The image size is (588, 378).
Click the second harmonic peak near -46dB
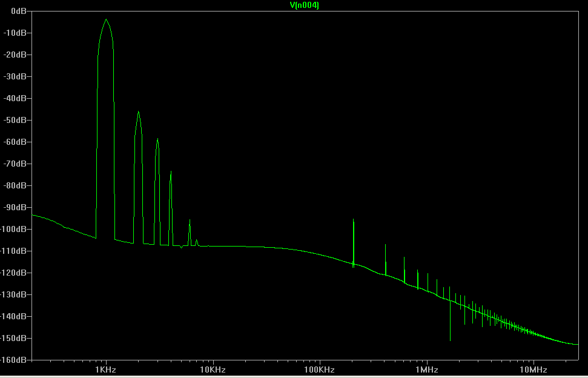tap(139, 111)
